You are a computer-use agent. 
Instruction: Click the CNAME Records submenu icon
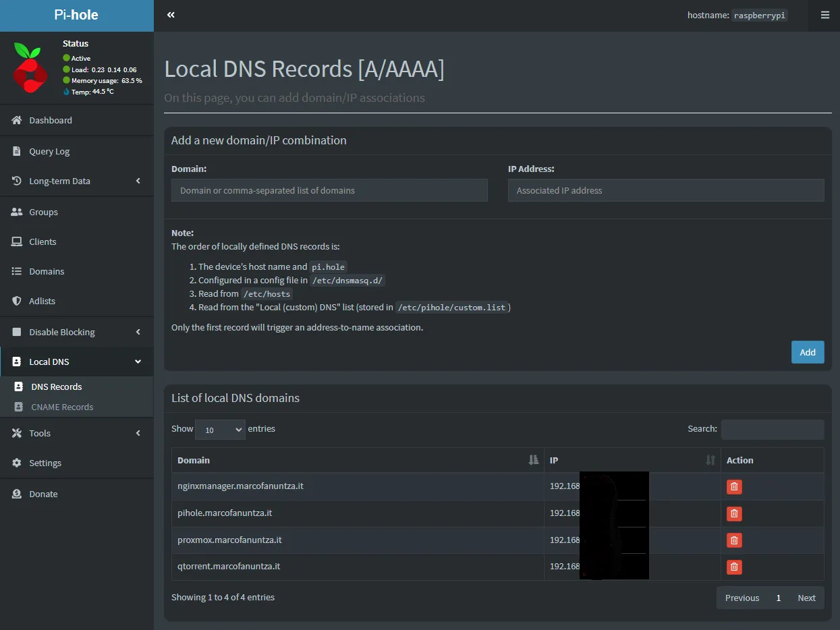[19, 407]
